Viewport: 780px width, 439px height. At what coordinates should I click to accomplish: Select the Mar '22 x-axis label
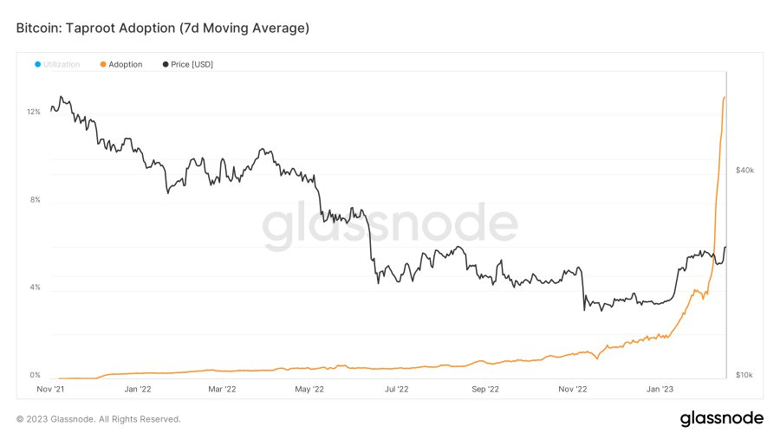tap(221, 389)
